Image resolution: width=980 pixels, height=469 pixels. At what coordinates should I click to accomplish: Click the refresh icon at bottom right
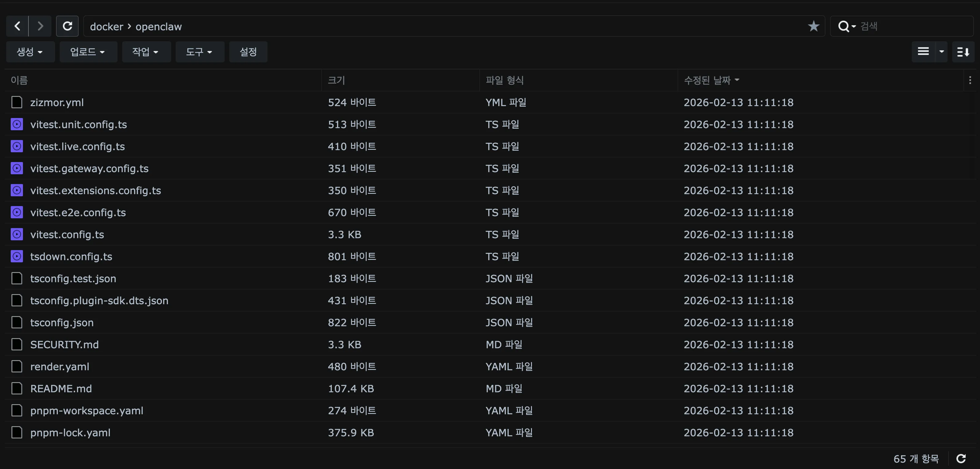pyautogui.click(x=962, y=458)
